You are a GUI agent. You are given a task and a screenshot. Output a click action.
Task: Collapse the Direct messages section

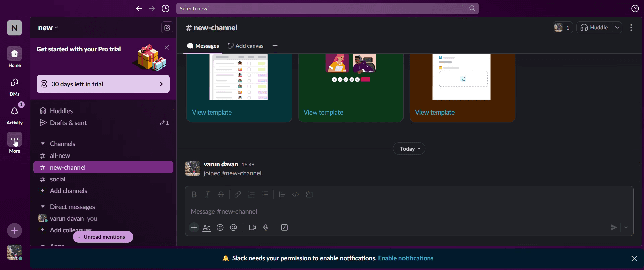[43, 207]
